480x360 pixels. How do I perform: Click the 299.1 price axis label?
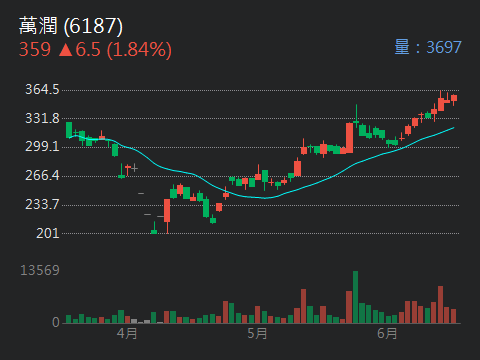(42, 146)
